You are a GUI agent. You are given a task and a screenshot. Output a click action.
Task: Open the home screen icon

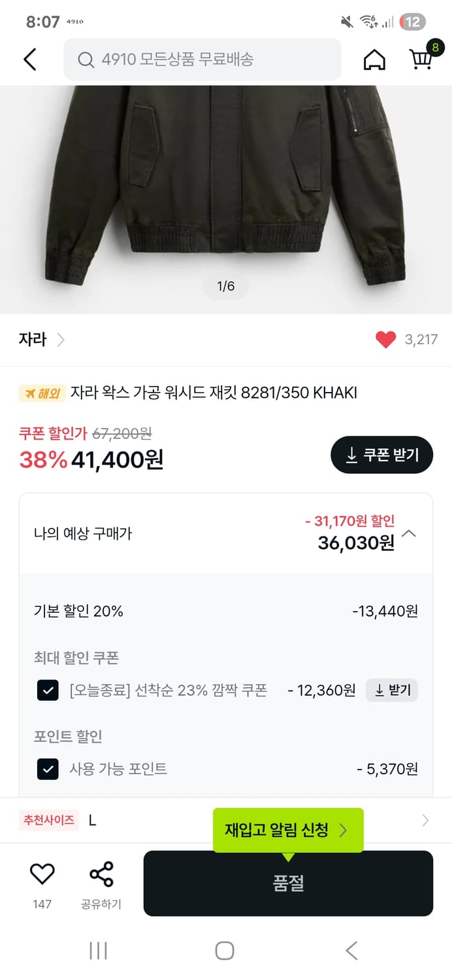click(x=374, y=59)
